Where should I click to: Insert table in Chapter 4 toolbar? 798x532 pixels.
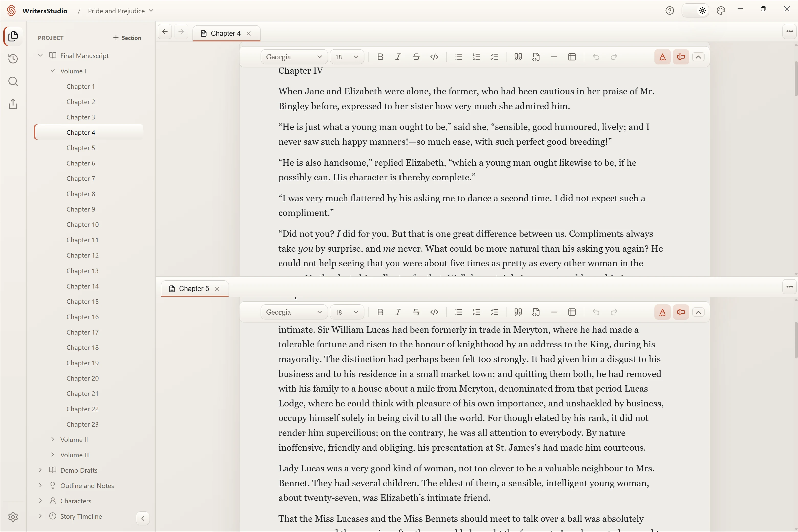[x=572, y=57]
